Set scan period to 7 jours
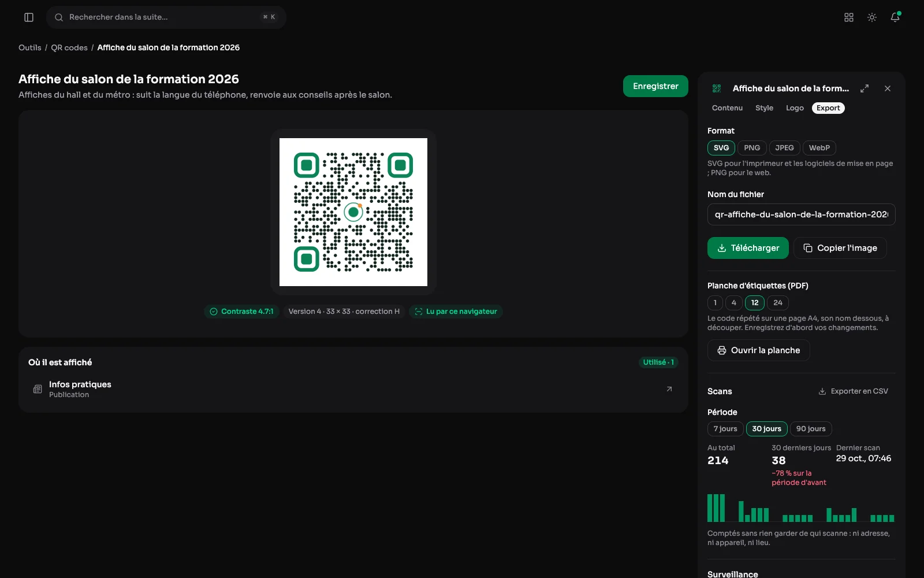The height and width of the screenshot is (578, 924). (725, 429)
